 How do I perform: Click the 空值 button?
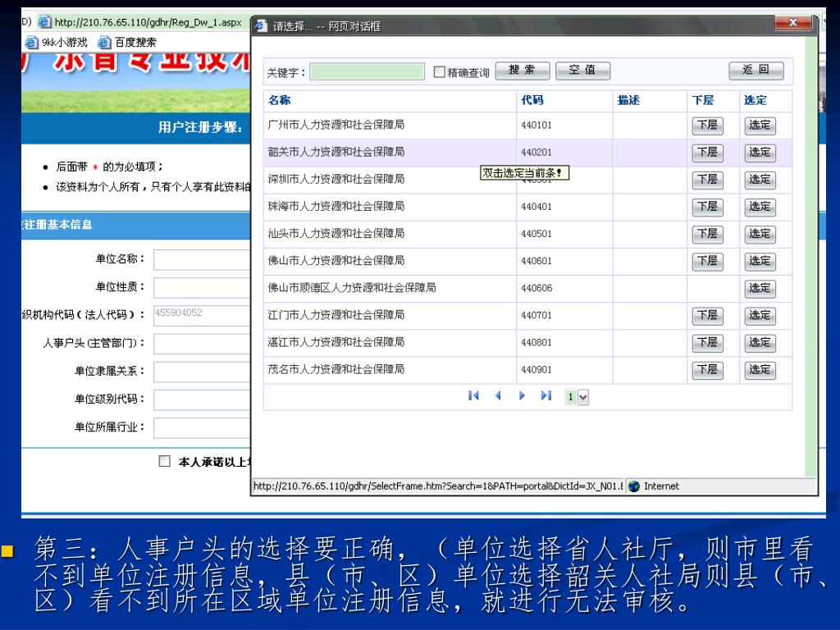pyautogui.click(x=582, y=71)
